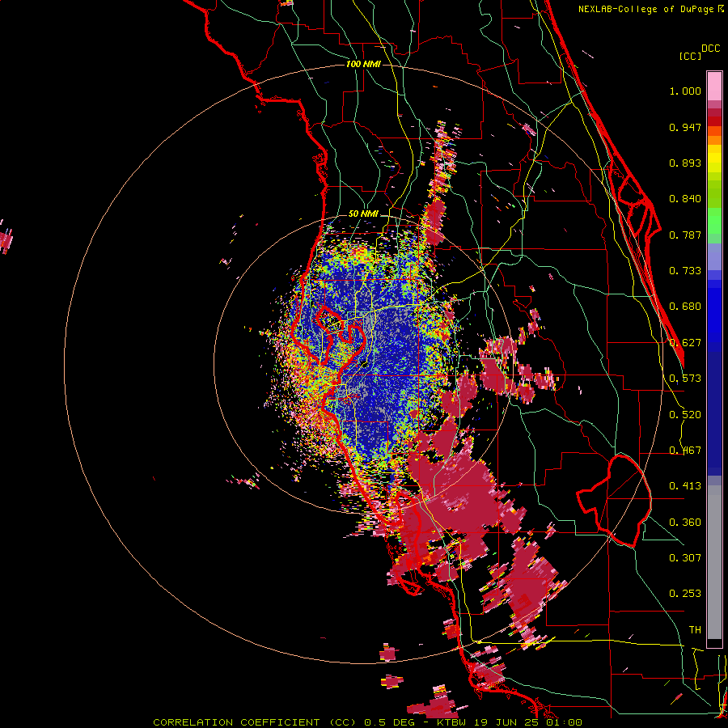The width and height of the screenshot is (728, 728).
Task: Click the Lake Okeechobee outline on map
Action: [614, 501]
